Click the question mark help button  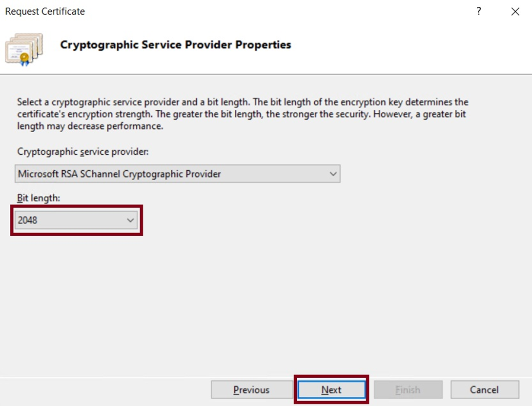(x=479, y=11)
